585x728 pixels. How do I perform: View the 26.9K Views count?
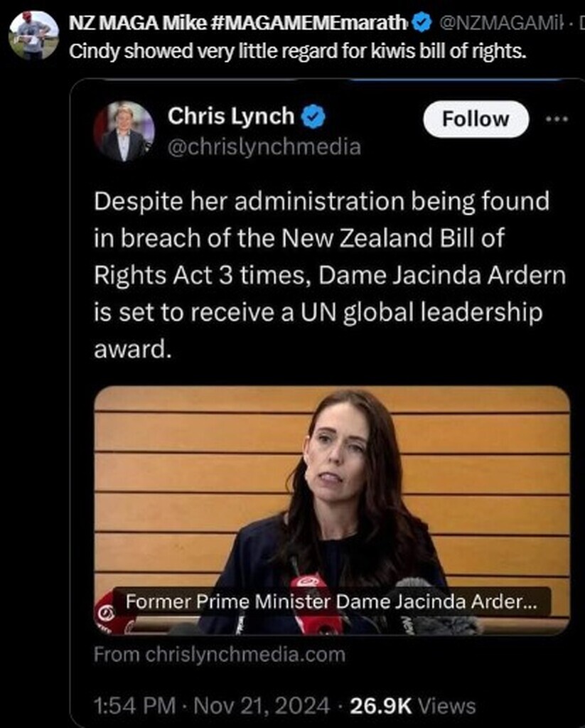[413, 706]
